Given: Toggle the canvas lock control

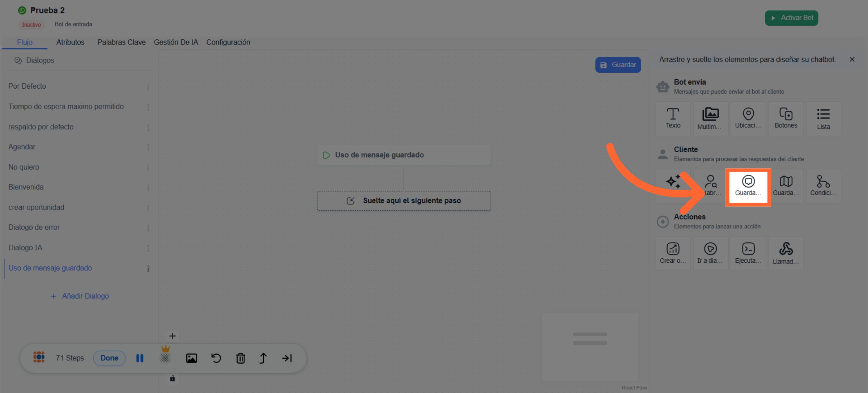Looking at the screenshot, I should tap(173, 378).
